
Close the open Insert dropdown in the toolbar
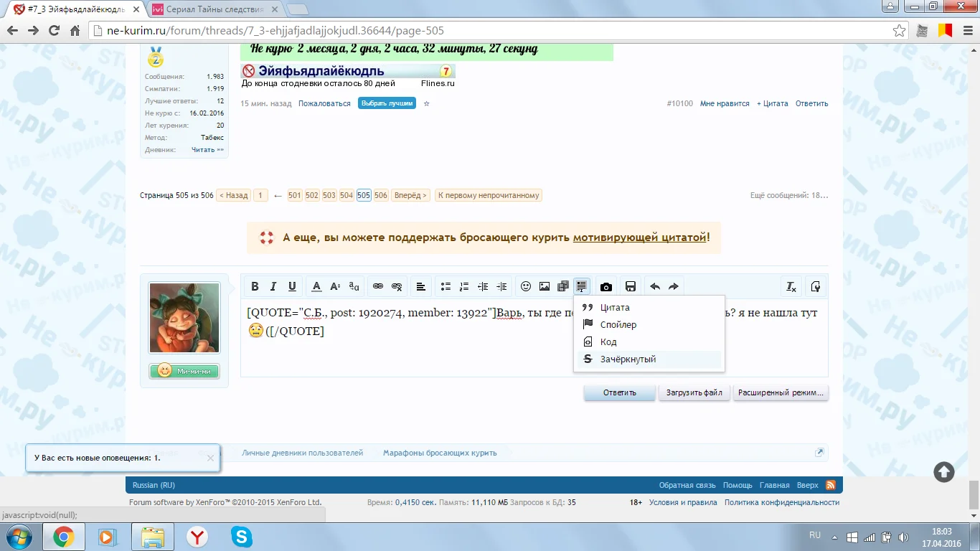582,287
